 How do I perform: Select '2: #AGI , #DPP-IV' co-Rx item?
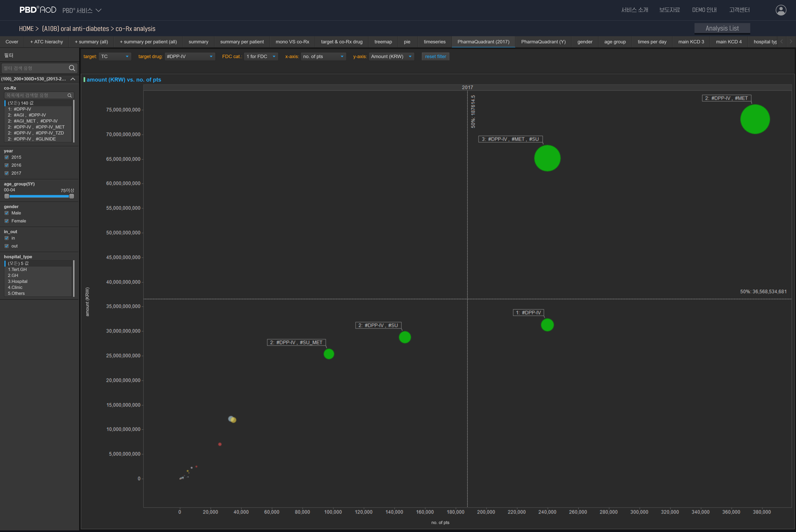(38, 115)
